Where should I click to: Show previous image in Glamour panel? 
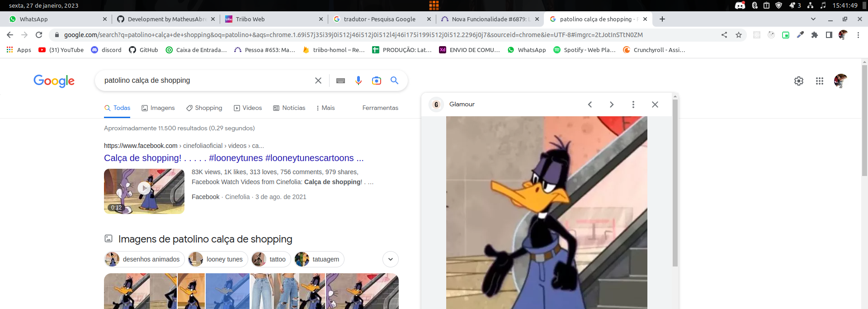click(590, 105)
